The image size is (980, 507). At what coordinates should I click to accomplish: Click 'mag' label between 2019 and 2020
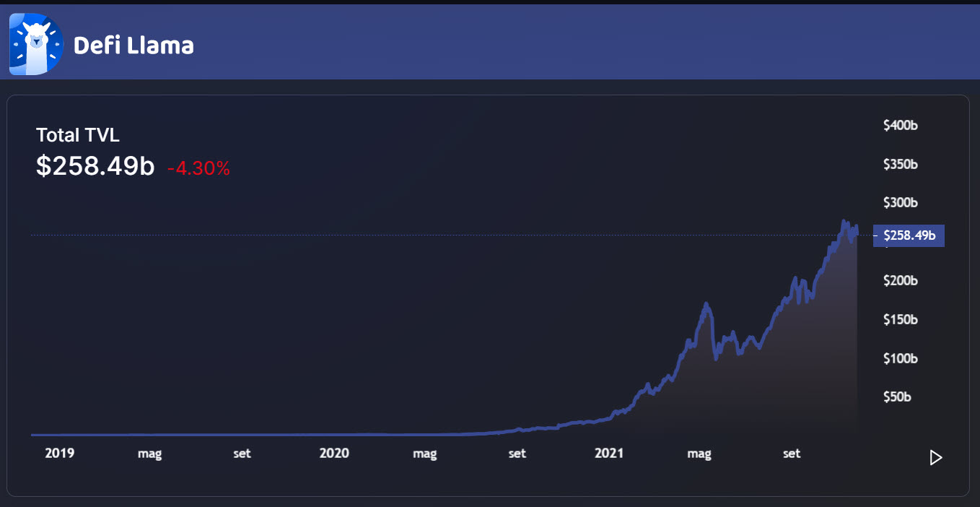click(150, 454)
